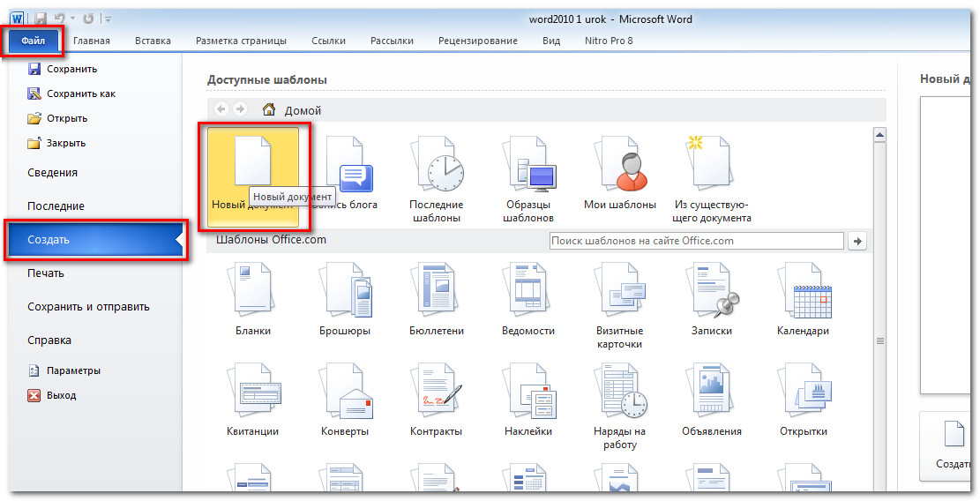Open the Печать section
The image size is (980, 501).
pos(46,273)
